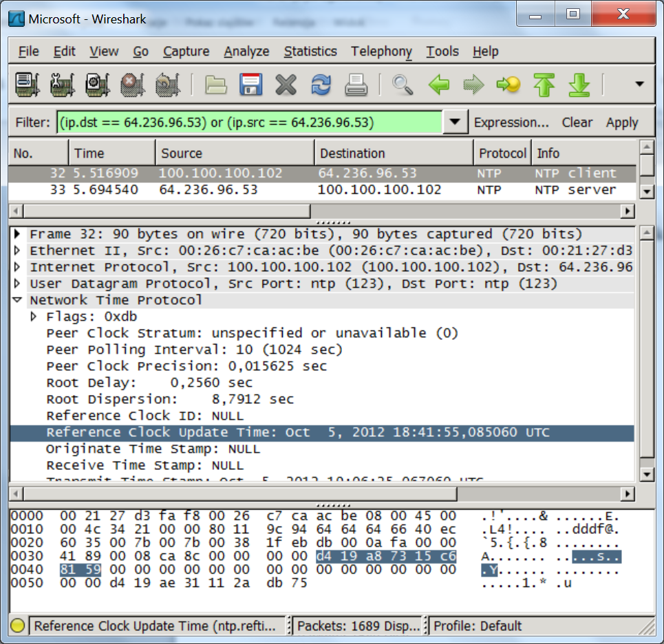Open capture options toolbar icon

[x=62, y=84]
